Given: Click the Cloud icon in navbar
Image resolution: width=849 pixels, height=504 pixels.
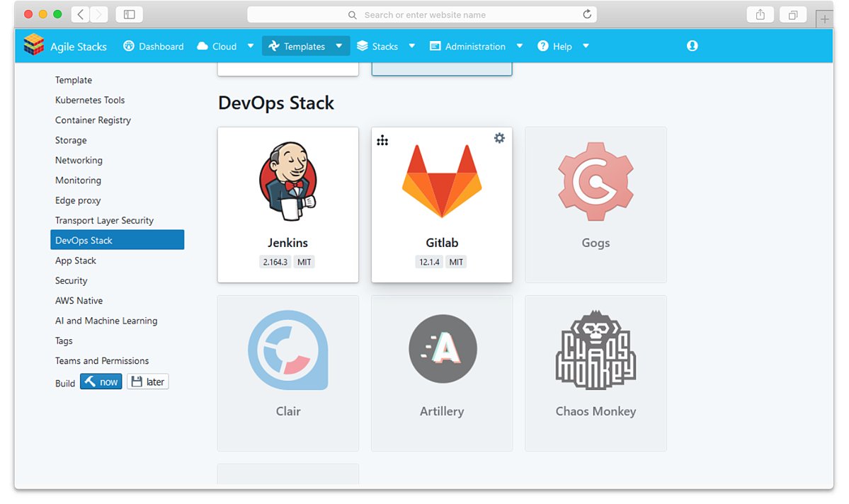Looking at the screenshot, I should point(203,46).
